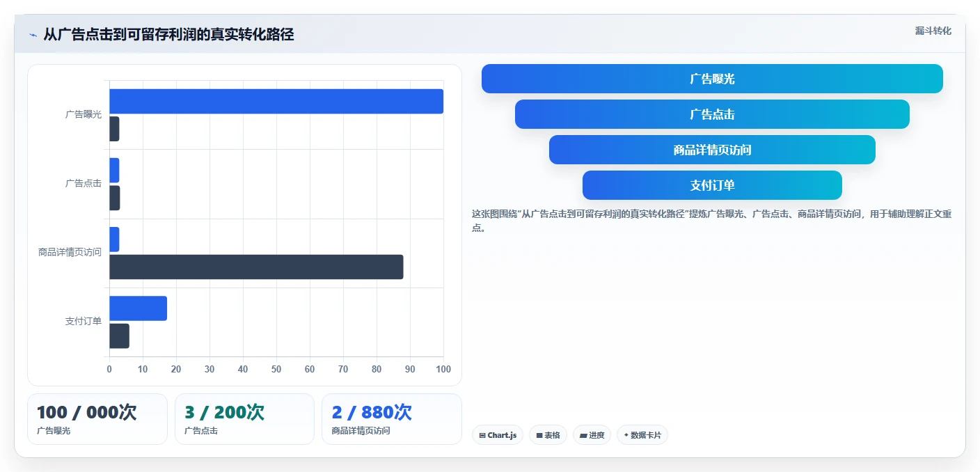Click the 漏斗转化 label in header
This screenshot has width=980, height=472.
pyautogui.click(x=933, y=31)
